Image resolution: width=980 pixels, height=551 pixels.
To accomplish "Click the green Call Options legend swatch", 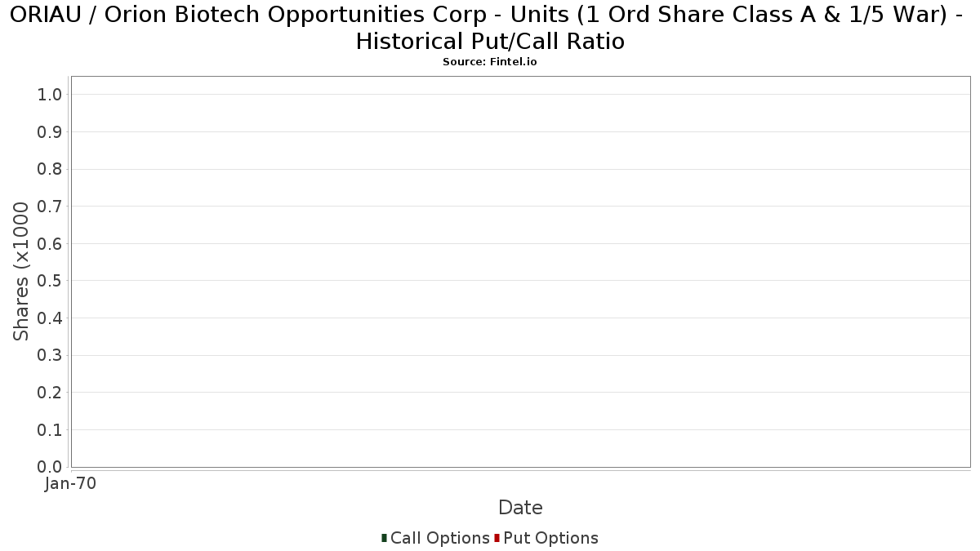I will [x=384, y=538].
